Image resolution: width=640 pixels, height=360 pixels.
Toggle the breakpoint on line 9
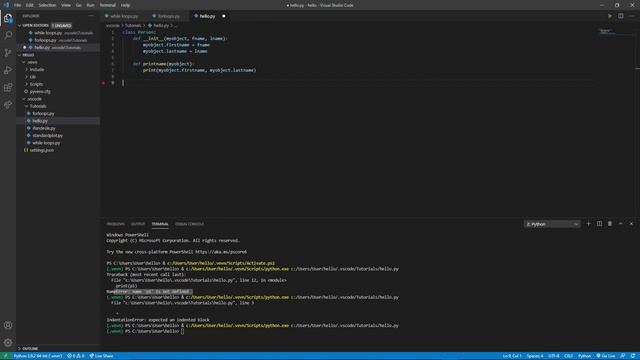104,83
